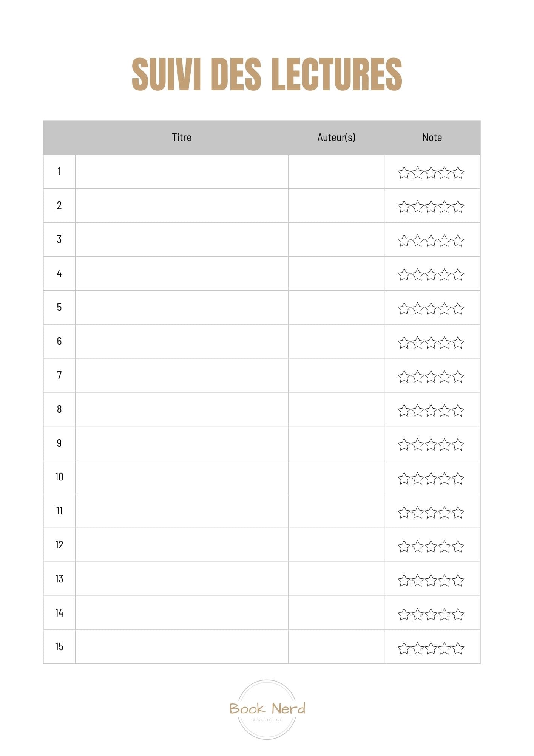The image size is (534, 756).
Task: Click the first star in row 1
Action: (404, 173)
